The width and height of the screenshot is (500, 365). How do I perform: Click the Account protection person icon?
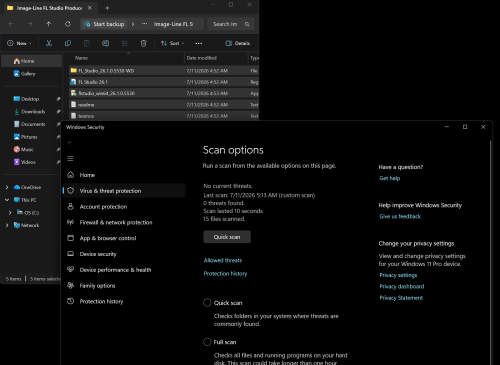pos(70,206)
